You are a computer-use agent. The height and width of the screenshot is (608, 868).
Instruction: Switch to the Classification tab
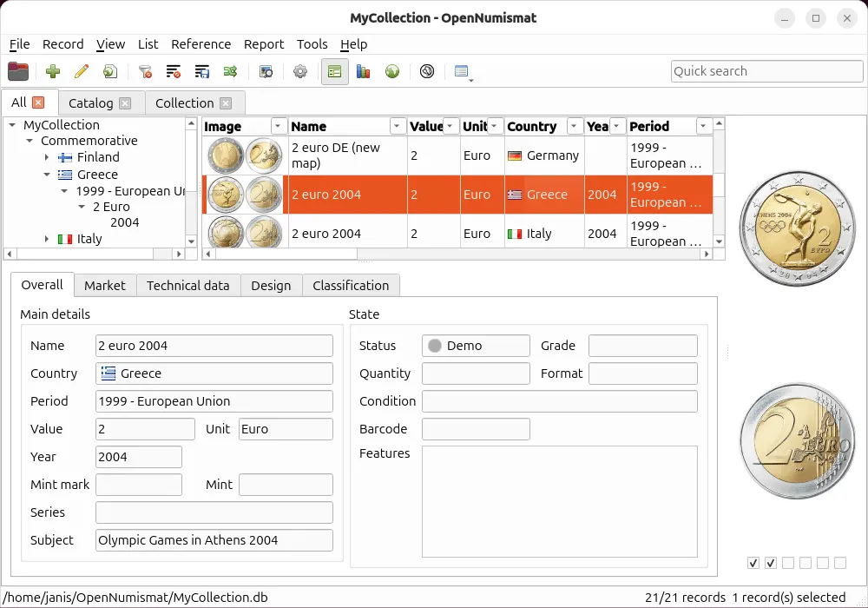[x=351, y=286]
